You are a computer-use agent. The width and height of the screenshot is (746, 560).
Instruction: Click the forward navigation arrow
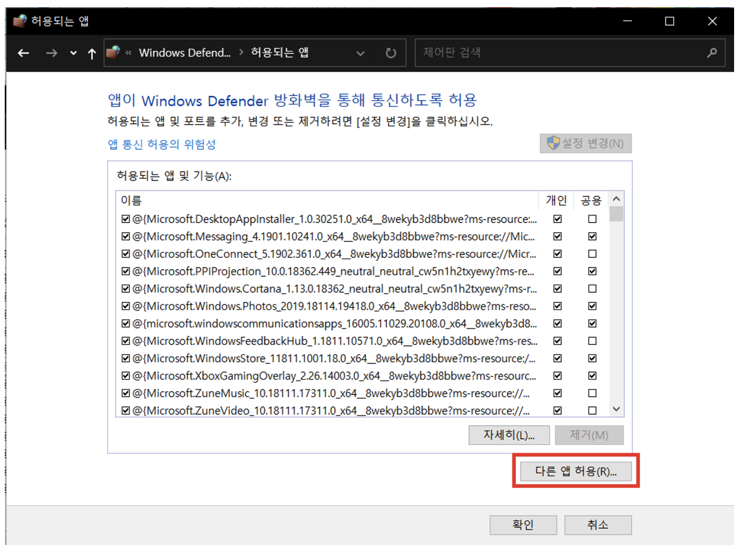click(x=52, y=53)
